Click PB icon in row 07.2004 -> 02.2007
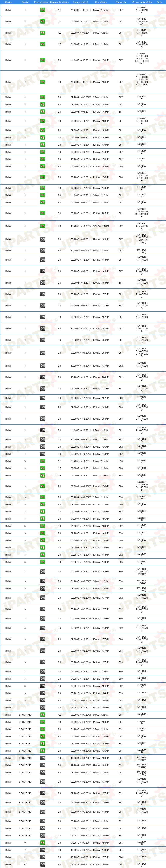 [x=42, y=97]
